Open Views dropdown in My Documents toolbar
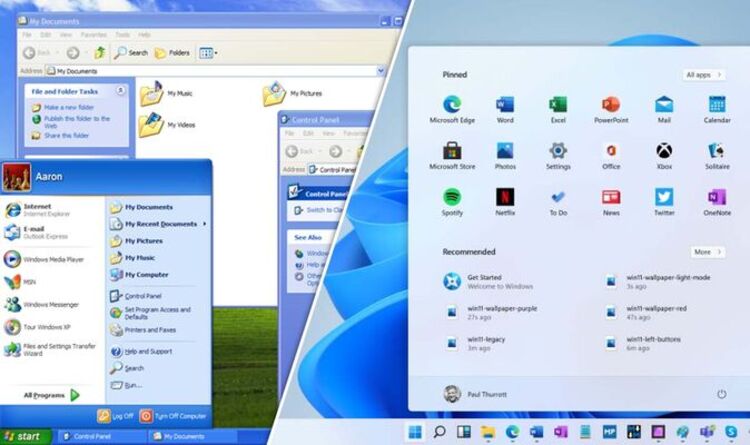 point(208,53)
